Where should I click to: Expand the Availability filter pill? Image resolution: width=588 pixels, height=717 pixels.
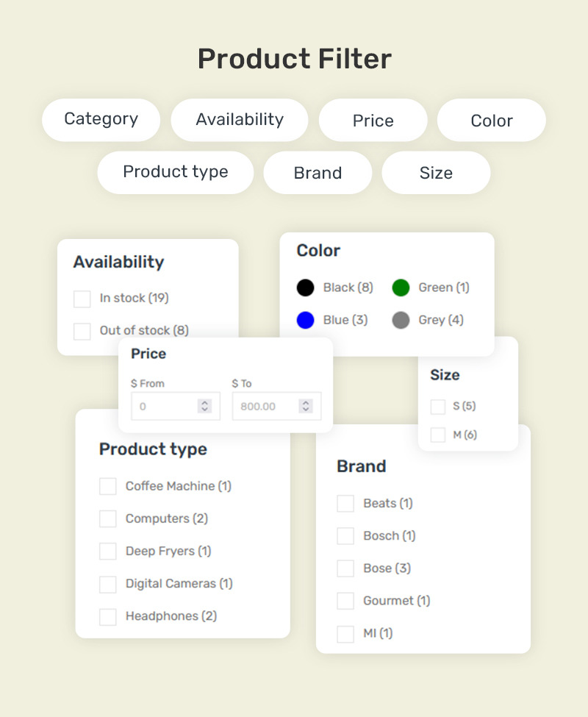(240, 120)
